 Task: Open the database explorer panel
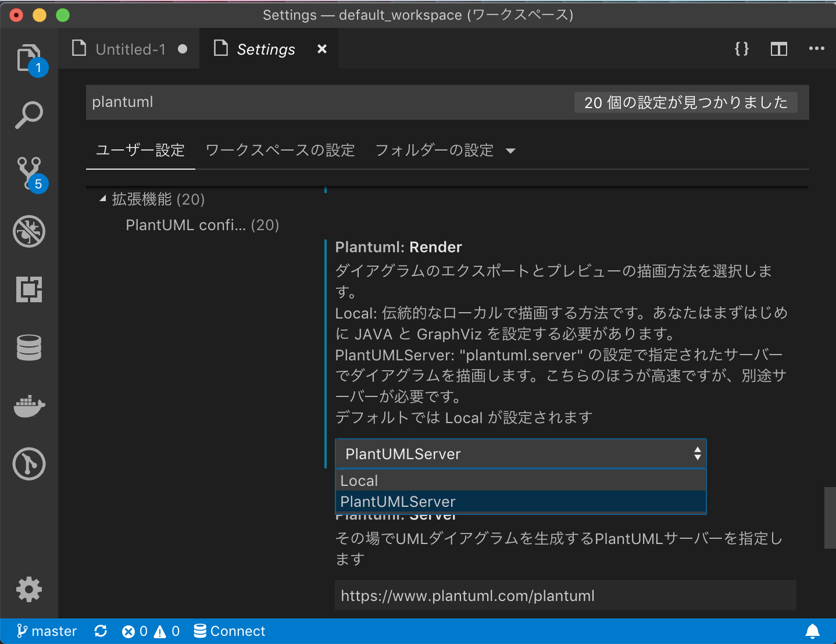29,348
